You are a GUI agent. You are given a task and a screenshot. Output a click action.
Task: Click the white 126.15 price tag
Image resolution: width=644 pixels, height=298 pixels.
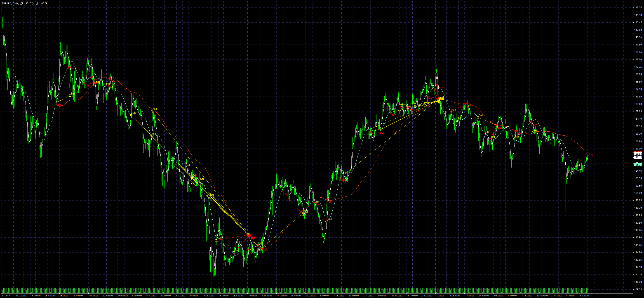(638, 157)
